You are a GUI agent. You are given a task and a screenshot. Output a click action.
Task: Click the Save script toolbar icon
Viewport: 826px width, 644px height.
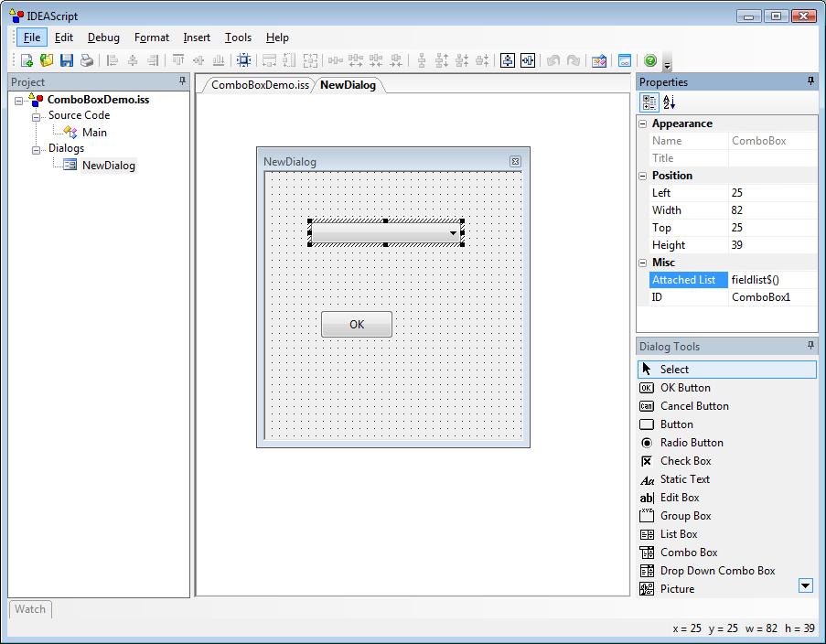coord(67,60)
